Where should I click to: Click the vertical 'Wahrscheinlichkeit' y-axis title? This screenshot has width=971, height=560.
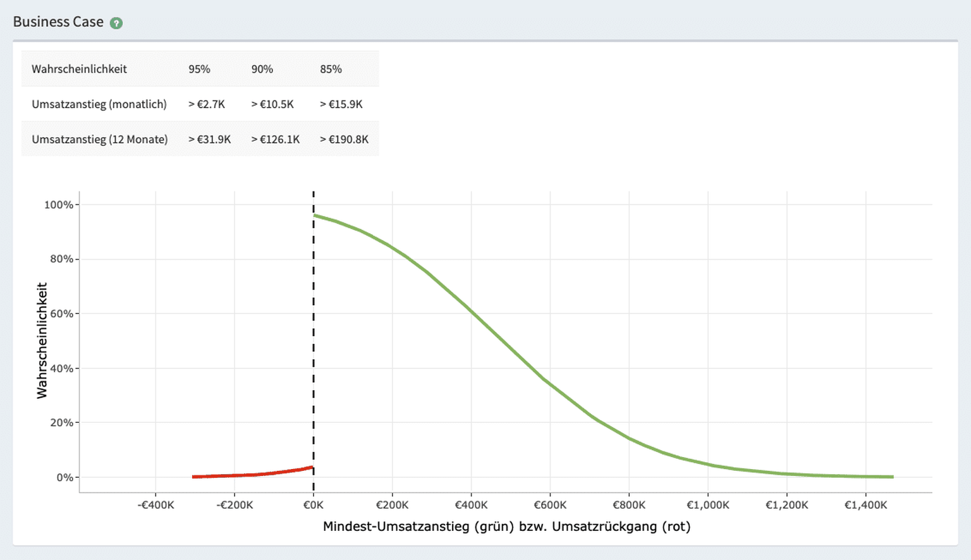(x=42, y=341)
